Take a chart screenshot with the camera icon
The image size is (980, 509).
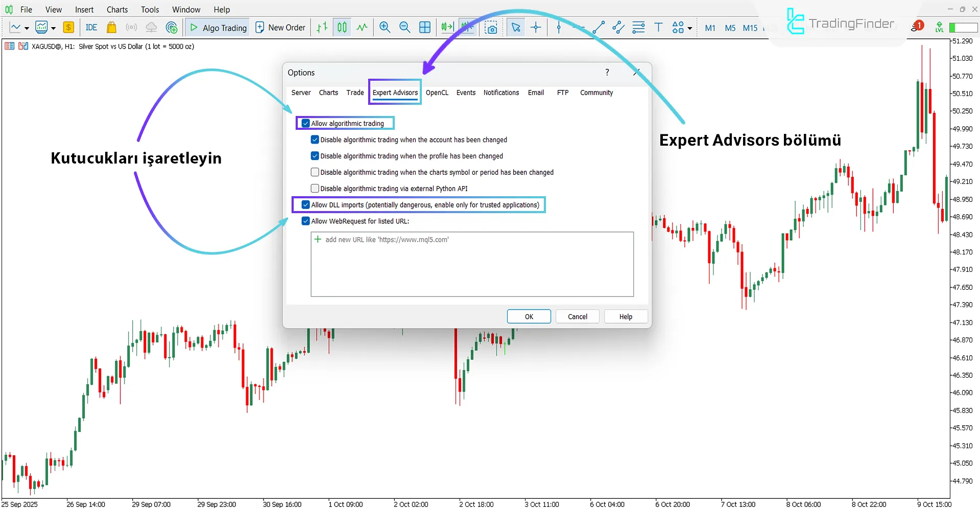(x=491, y=27)
